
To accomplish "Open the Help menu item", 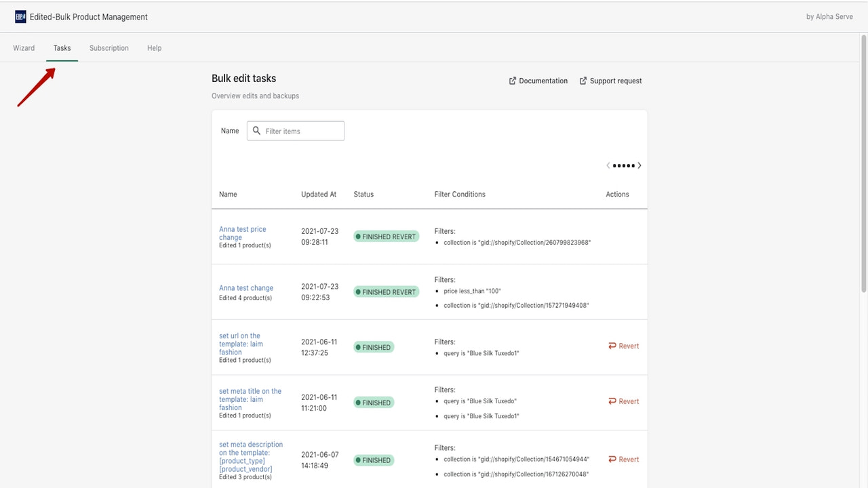I will [154, 47].
